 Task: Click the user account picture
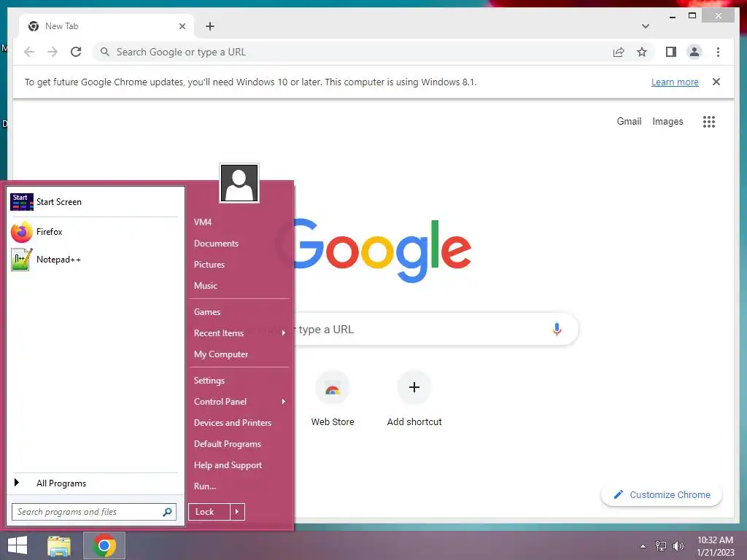(239, 183)
